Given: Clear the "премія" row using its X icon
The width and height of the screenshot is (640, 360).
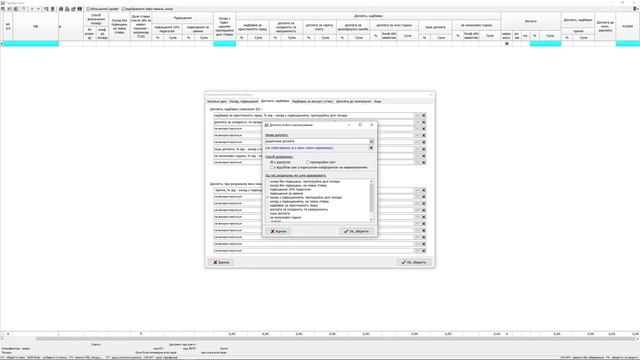Looking at the screenshot, I should click(423, 190).
